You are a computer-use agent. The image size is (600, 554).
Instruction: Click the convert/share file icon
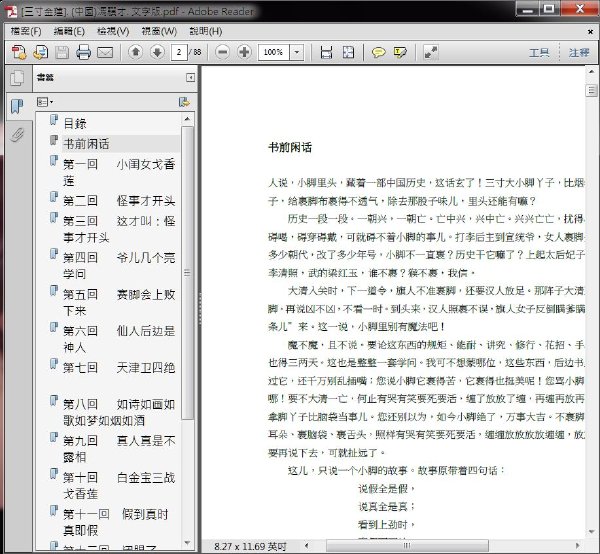point(40,52)
